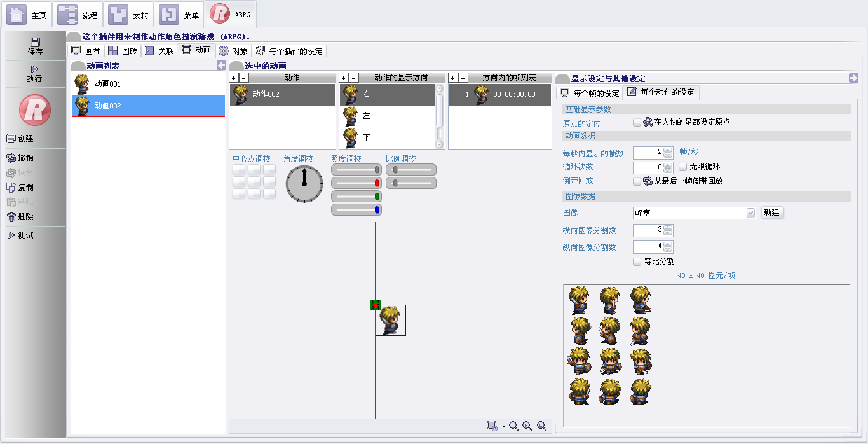Click the 每秒内显示的帧数 value field
Viewport: 868px width, 444px height.
pos(648,153)
